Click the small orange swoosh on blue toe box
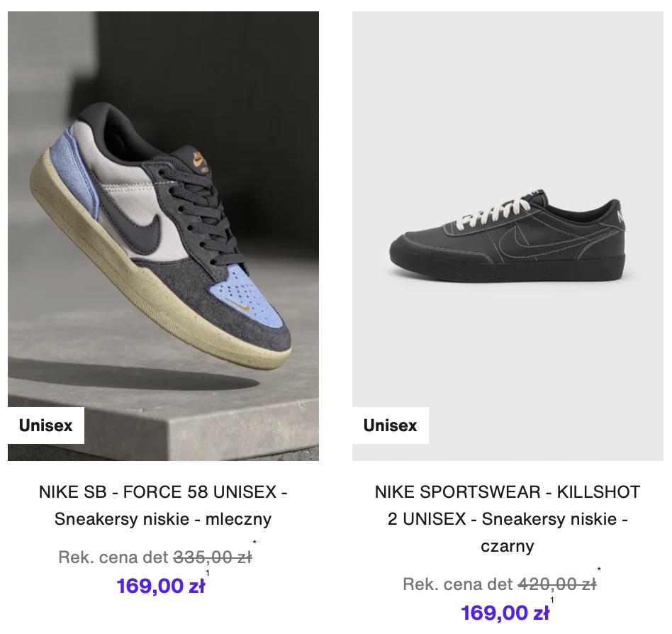The height and width of the screenshot is (634, 672). (245, 310)
